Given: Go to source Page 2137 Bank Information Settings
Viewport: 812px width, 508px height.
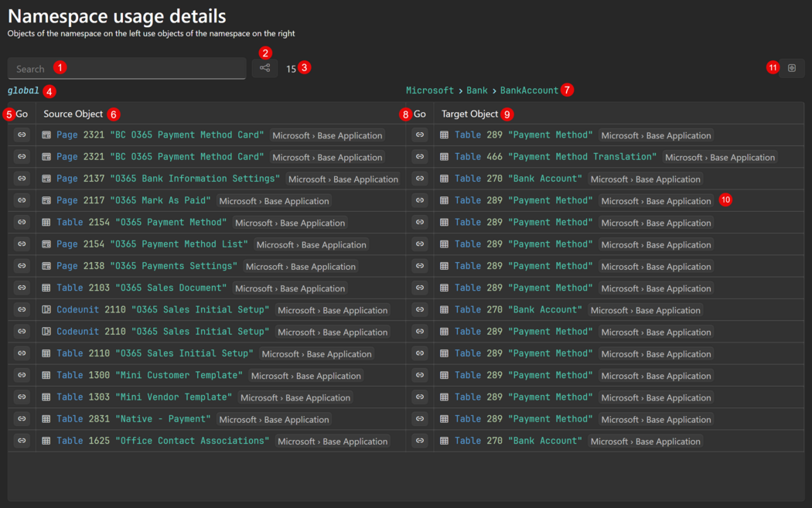Looking at the screenshot, I should [x=22, y=179].
